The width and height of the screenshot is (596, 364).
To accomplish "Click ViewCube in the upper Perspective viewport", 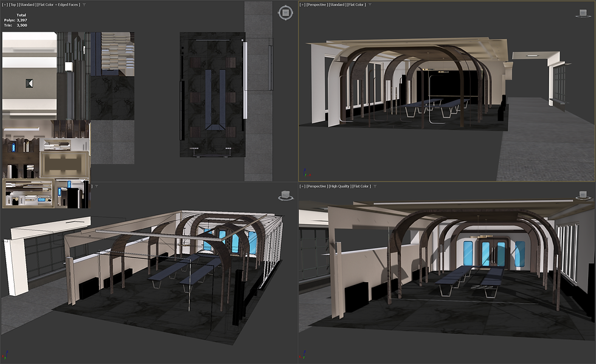I will [x=583, y=14].
